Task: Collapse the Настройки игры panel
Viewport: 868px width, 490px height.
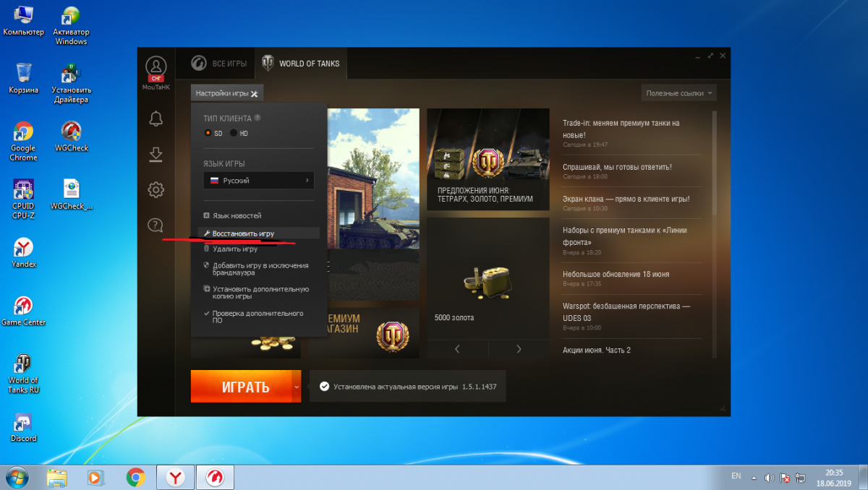Action: click(227, 93)
